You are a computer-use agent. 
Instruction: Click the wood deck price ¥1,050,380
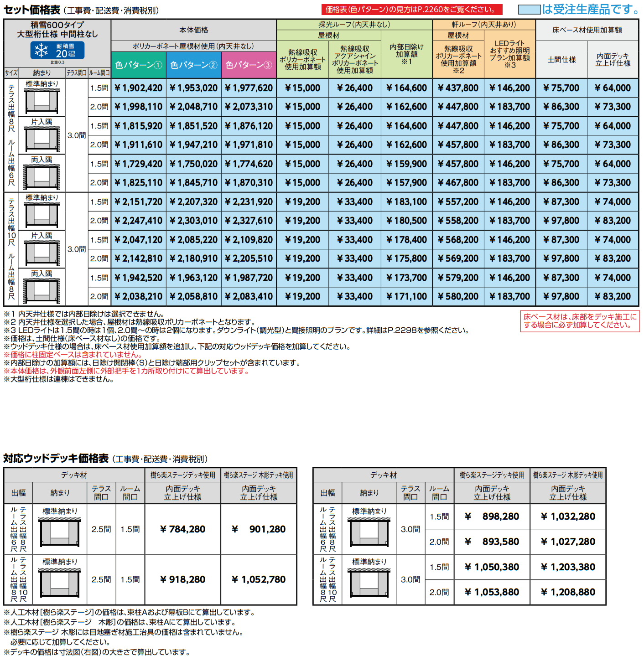(x=492, y=567)
